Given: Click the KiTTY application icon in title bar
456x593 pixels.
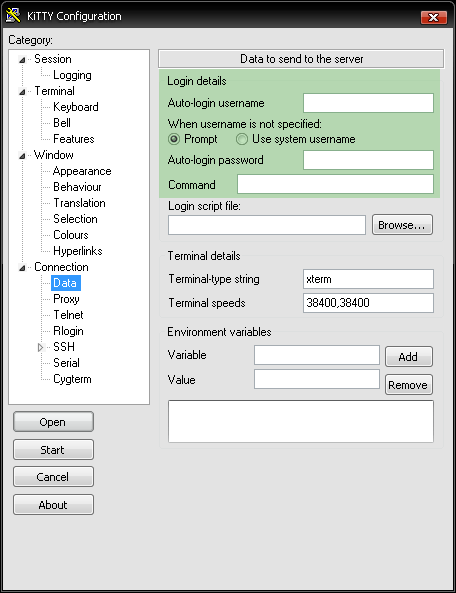Looking at the screenshot, I should tap(13, 16).
